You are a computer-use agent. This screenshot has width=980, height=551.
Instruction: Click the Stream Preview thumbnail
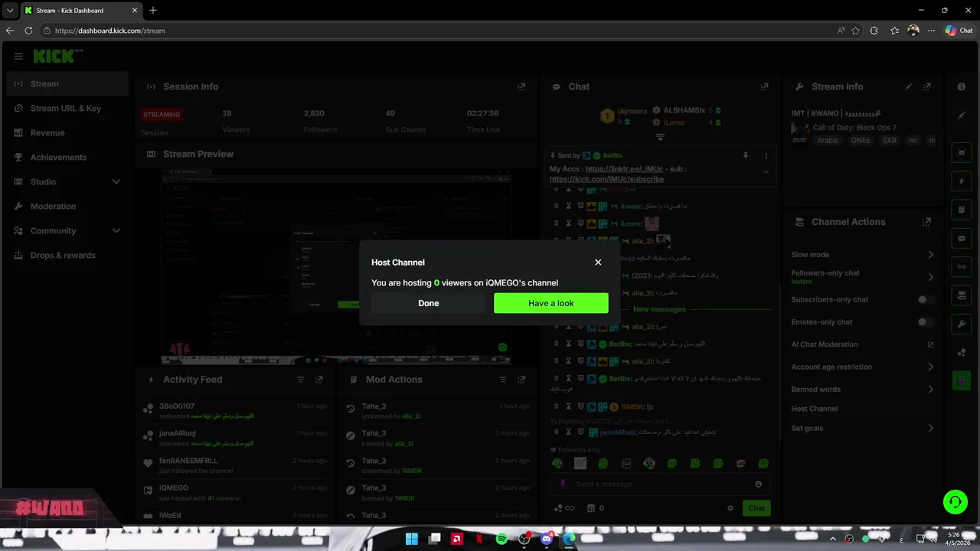point(336,266)
